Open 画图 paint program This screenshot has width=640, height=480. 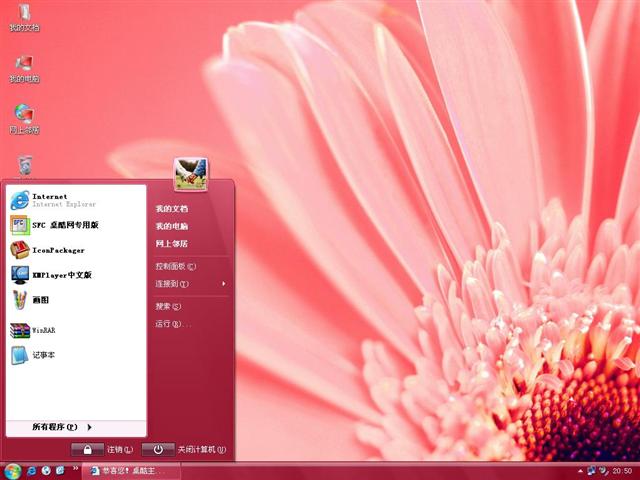tap(76, 300)
